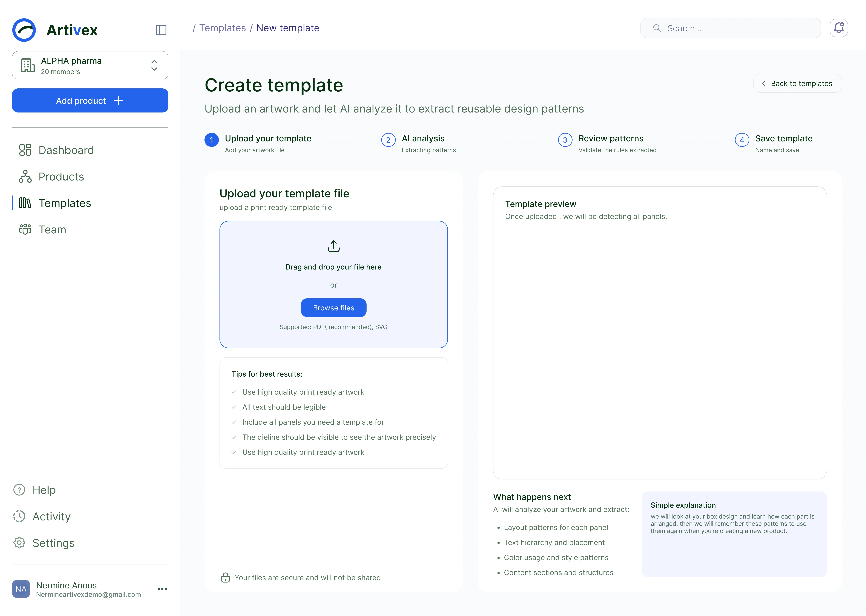Click 'Color usage and style patterns' bullet
This screenshot has height=616, width=866.
(x=556, y=558)
